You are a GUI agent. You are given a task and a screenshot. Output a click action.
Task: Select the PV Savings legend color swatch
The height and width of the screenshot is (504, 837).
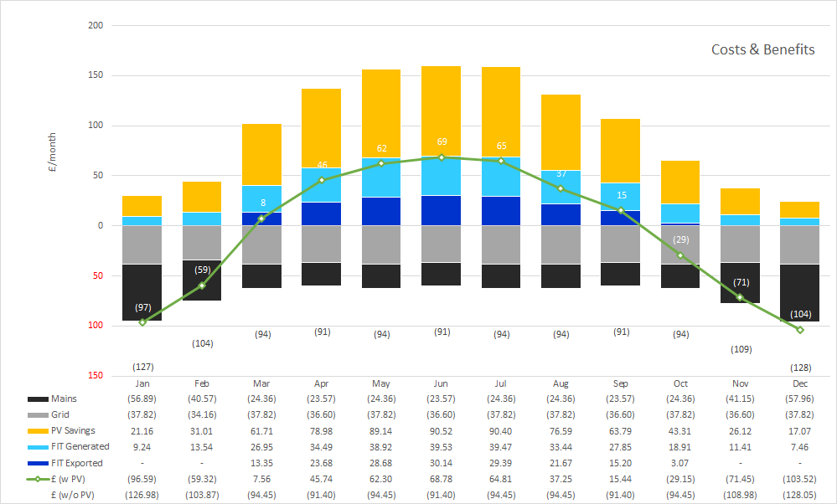[x=38, y=431]
